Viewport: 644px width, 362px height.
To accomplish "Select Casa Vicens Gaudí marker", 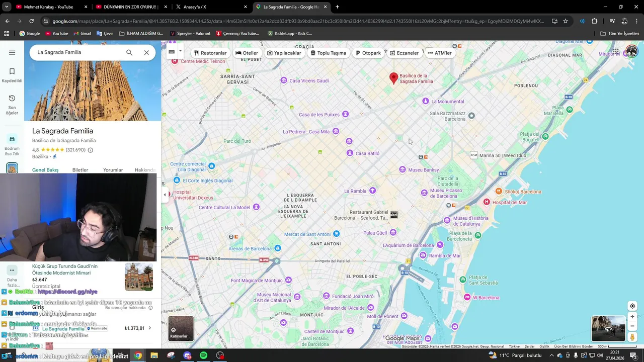I will [284, 80].
